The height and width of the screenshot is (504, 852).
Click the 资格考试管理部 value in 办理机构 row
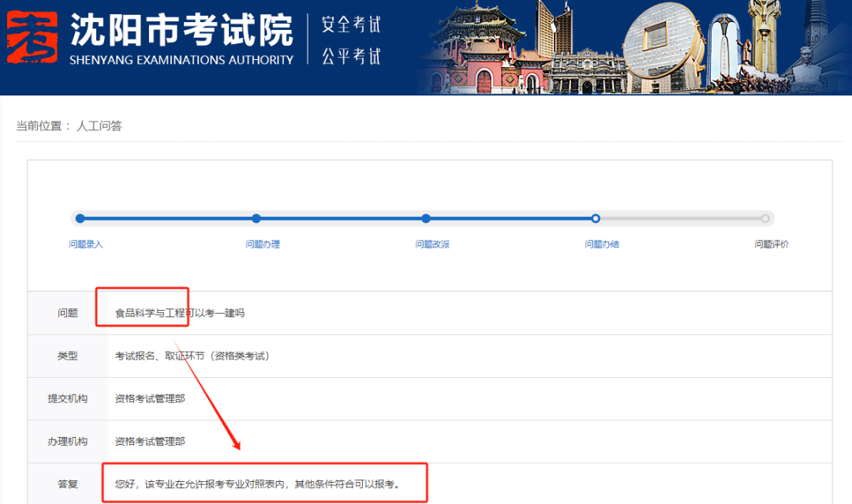(150, 442)
